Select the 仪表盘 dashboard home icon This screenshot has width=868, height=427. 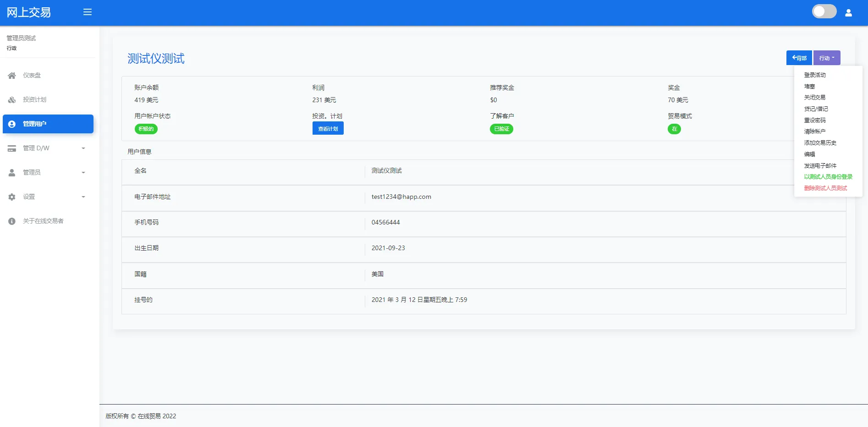pyautogui.click(x=11, y=75)
